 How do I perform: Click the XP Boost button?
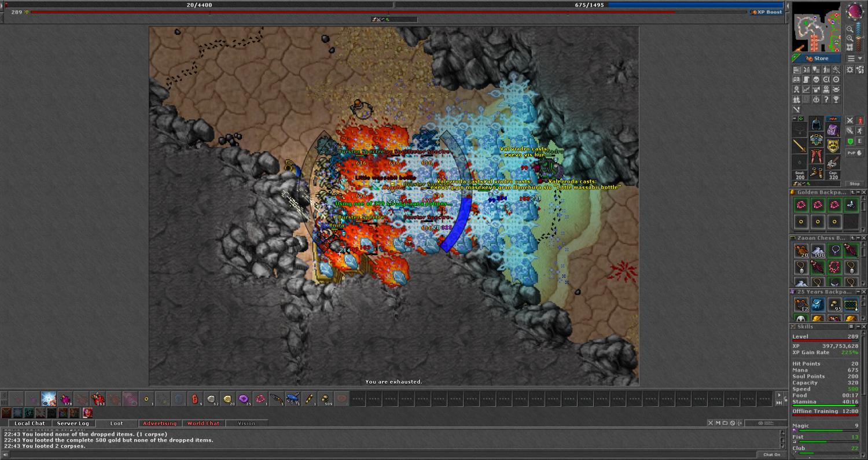[x=766, y=12]
